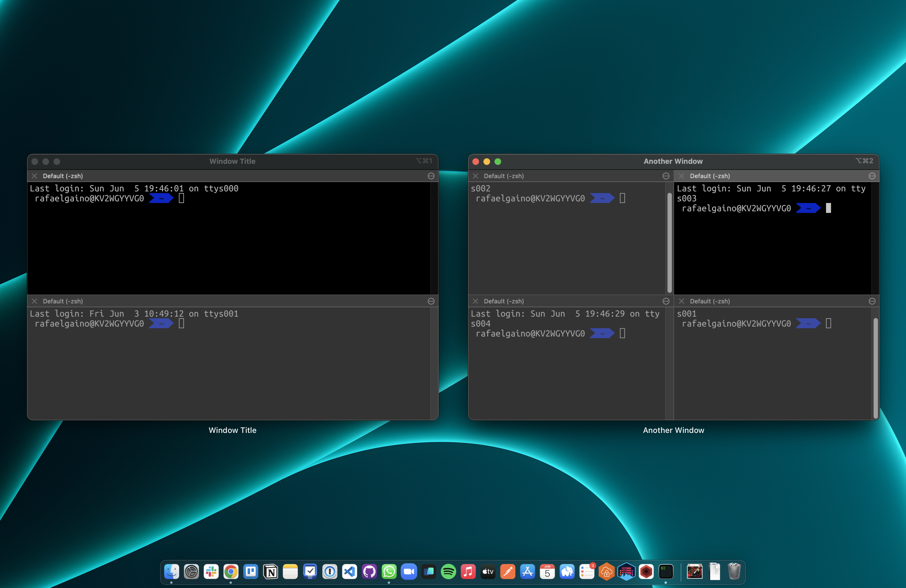Open Spotify from the Dock
The height and width of the screenshot is (588, 906).
[x=449, y=571]
